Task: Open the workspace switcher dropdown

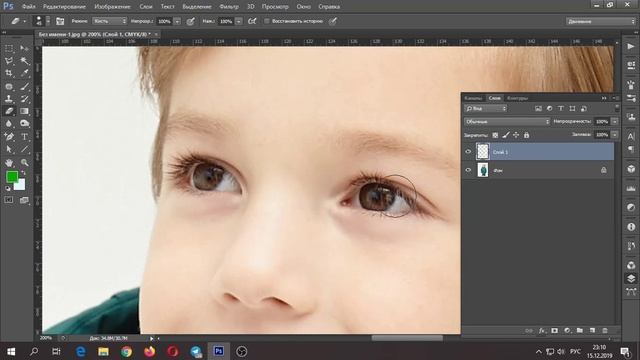Action: coord(600,21)
